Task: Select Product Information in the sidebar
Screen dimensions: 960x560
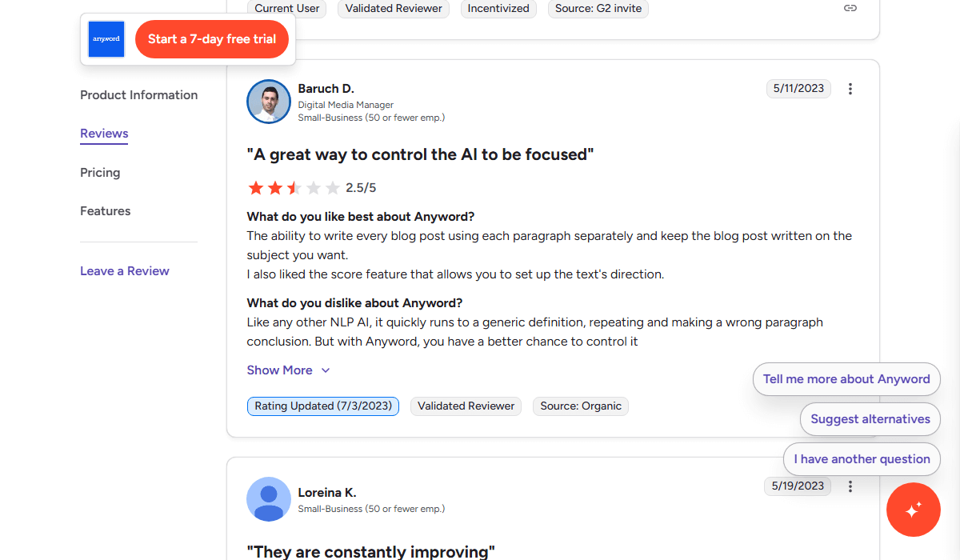Action: [138, 94]
